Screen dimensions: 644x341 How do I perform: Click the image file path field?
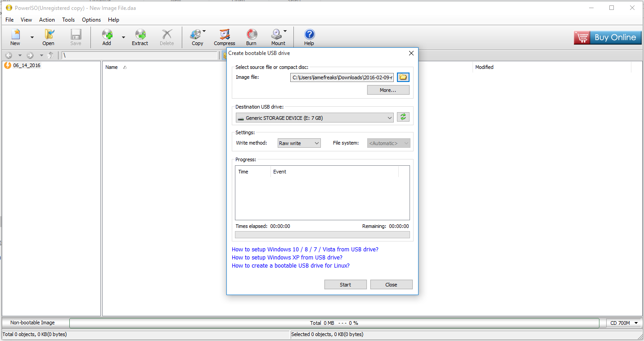(341, 77)
